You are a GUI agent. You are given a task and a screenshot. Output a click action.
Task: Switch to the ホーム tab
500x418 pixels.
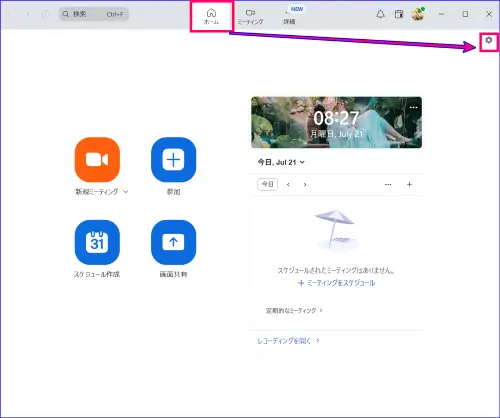211,16
